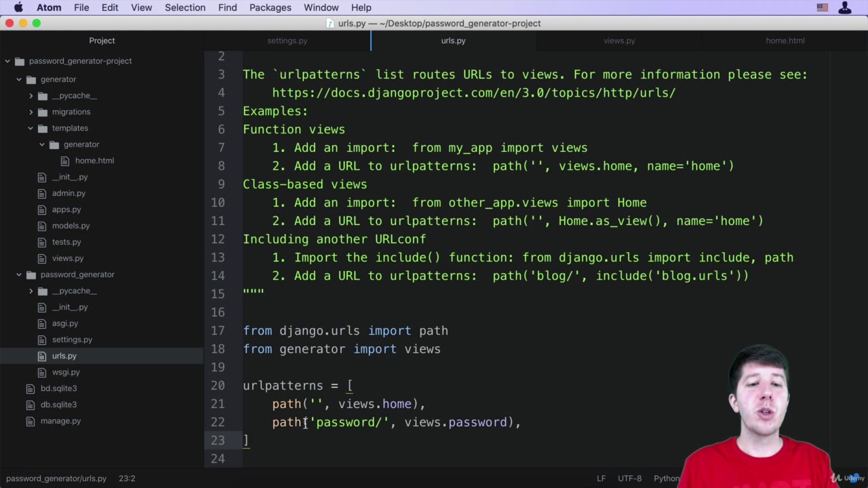Open the Packages menu
This screenshot has width=868, height=488.
[x=270, y=7]
